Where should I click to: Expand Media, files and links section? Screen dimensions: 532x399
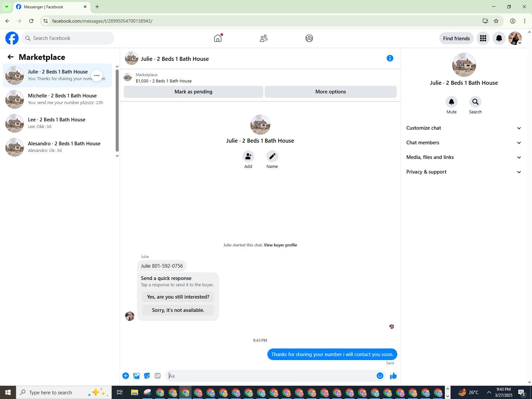click(464, 157)
